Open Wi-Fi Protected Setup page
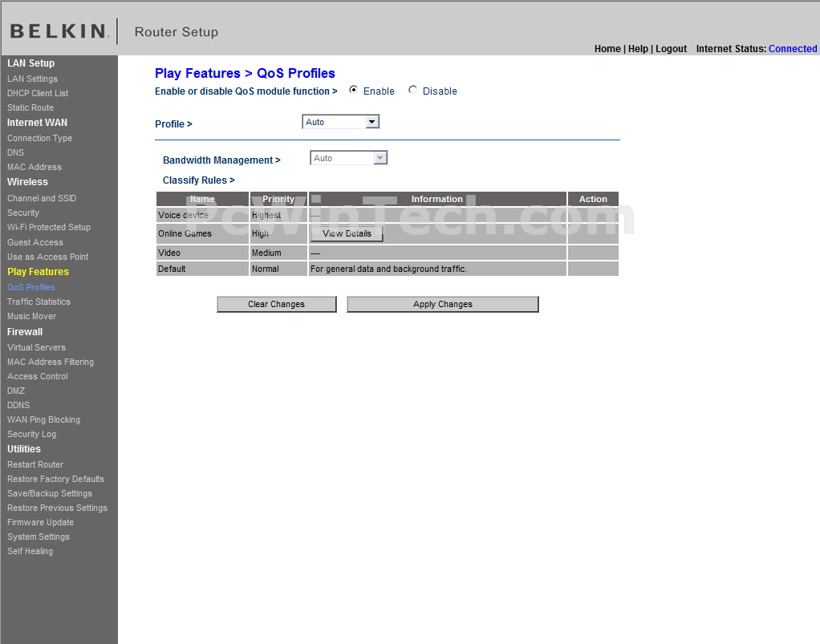The height and width of the screenshot is (644, 820). click(x=49, y=228)
